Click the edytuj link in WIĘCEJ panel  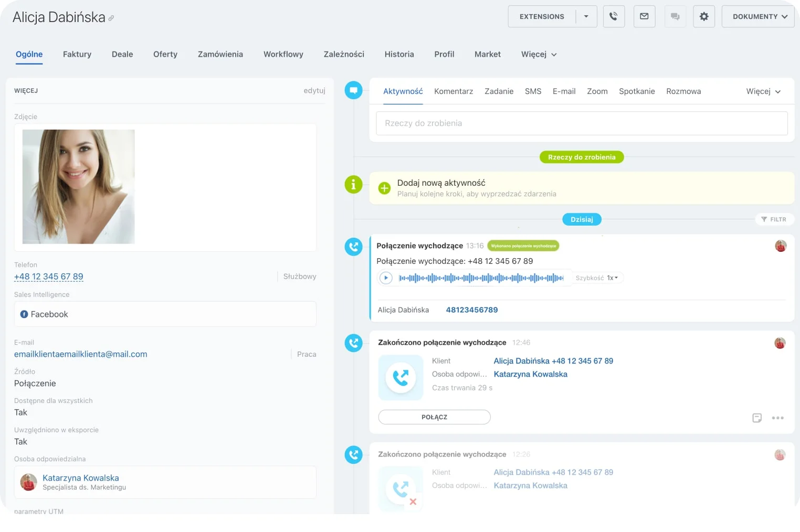[x=314, y=90]
